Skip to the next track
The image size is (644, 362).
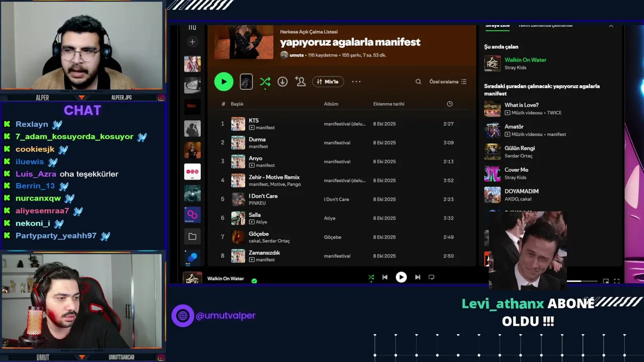(418, 277)
